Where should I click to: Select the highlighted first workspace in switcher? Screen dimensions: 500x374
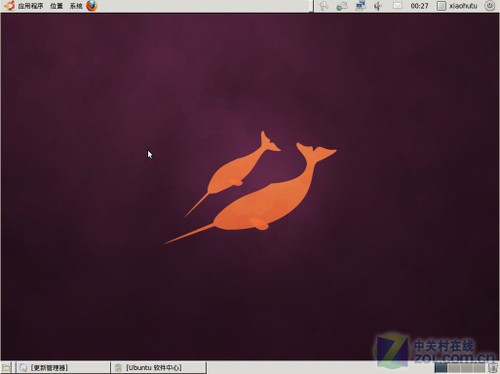(441, 368)
